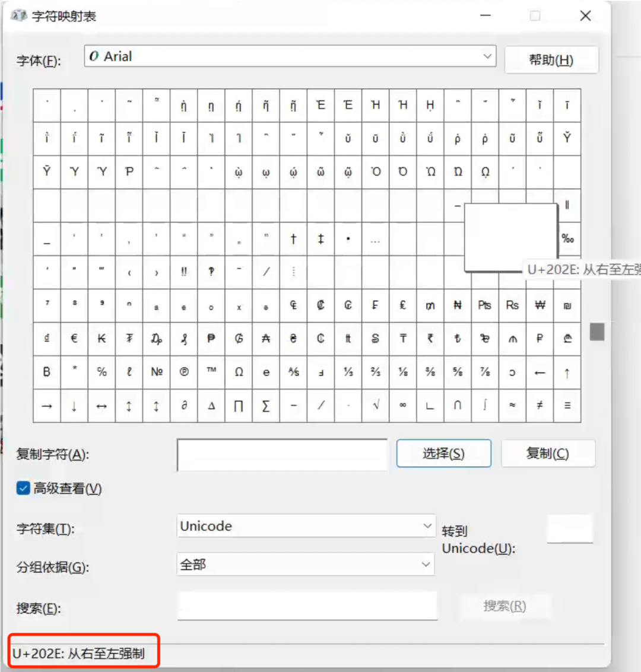Select the numero № symbol
Image resolution: width=641 pixels, height=672 pixels.
tap(157, 372)
